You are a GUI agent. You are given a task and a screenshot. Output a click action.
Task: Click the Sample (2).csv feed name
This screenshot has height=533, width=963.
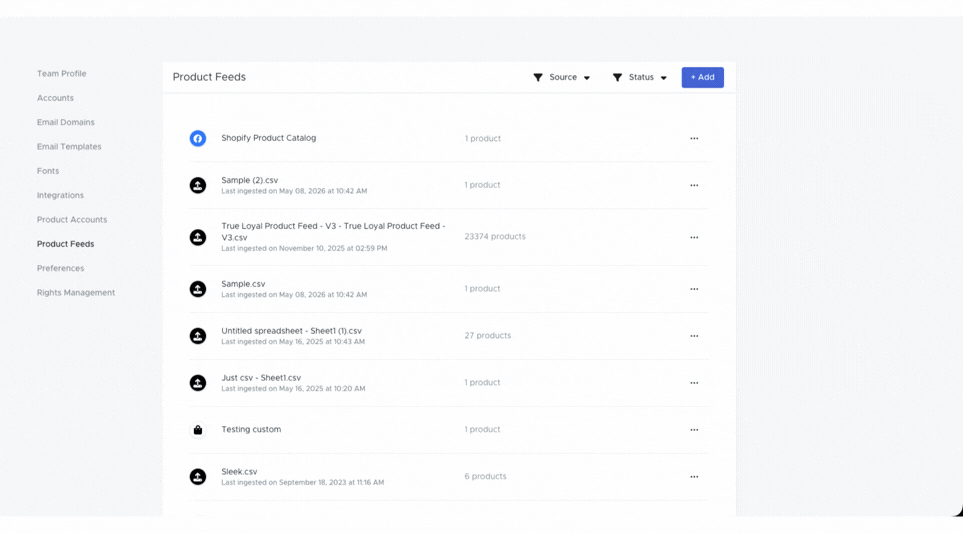[249, 180]
